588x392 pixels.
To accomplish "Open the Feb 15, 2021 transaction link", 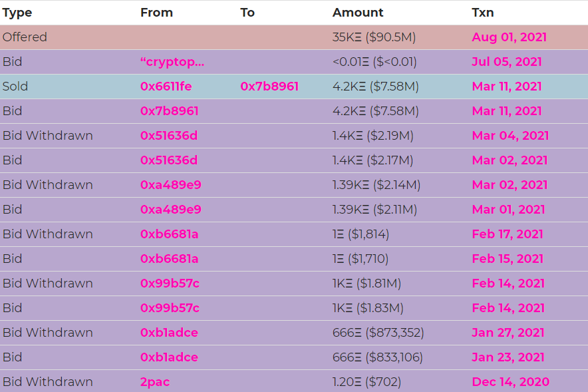I will coord(508,259).
